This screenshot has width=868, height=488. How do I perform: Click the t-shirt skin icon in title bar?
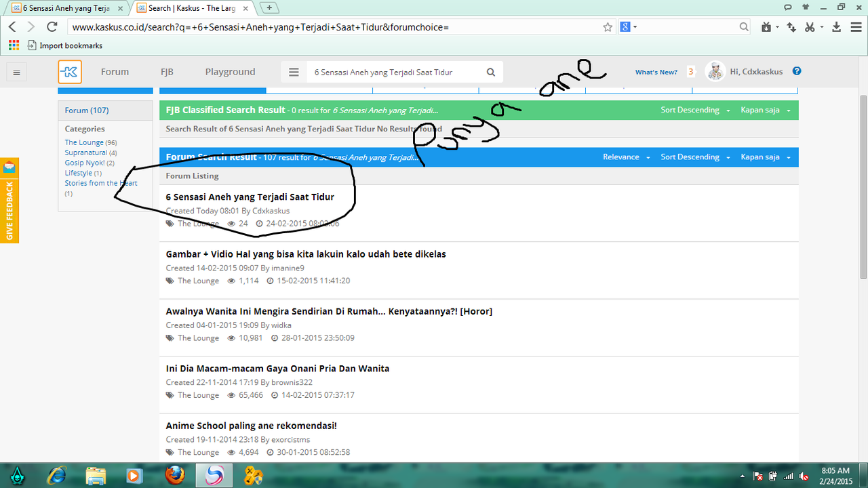(x=806, y=7)
